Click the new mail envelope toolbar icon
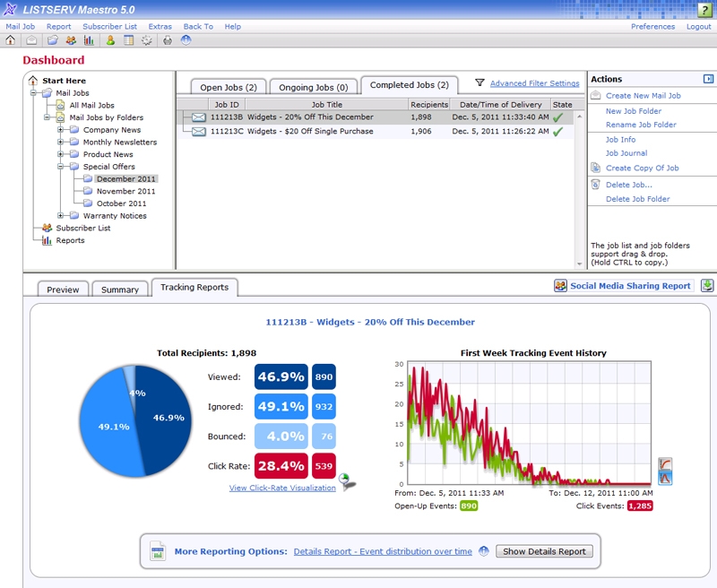 click(x=31, y=40)
